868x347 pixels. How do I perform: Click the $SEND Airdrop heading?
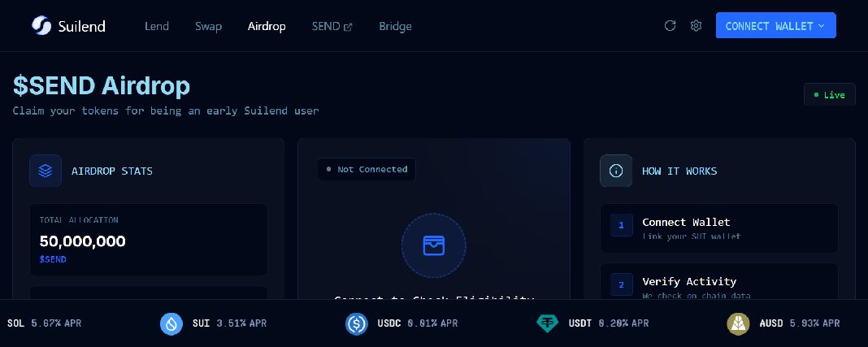[102, 86]
